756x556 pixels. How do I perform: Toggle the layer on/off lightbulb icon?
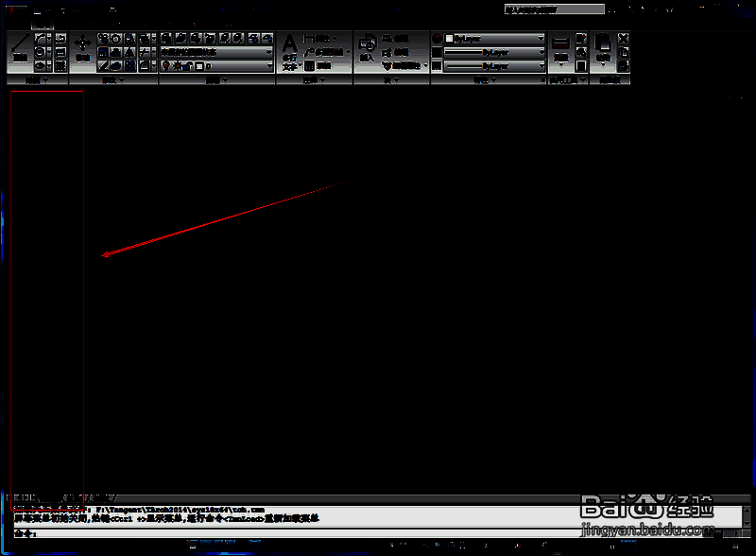click(164, 66)
